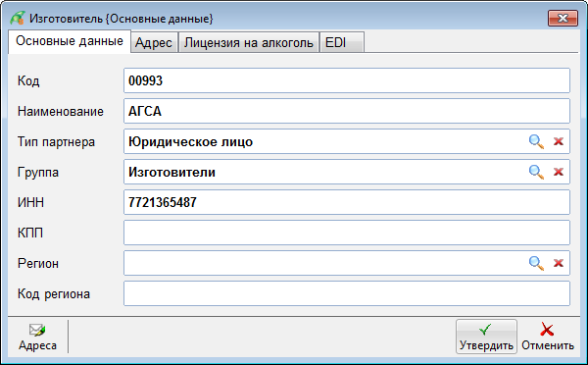Click the Код региона input field
Image resolution: width=588 pixels, height=365 pixels.
[x=347, y=293]
